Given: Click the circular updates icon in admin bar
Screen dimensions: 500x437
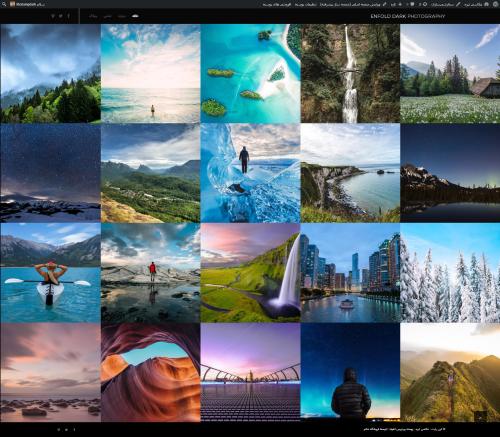Looking at the screenshot, I should (425, 4).
